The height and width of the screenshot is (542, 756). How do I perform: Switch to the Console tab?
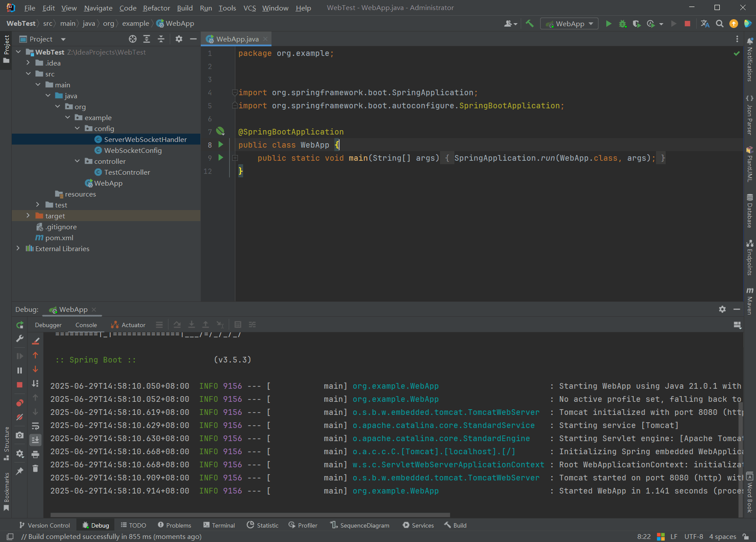[x=86, y=325]
